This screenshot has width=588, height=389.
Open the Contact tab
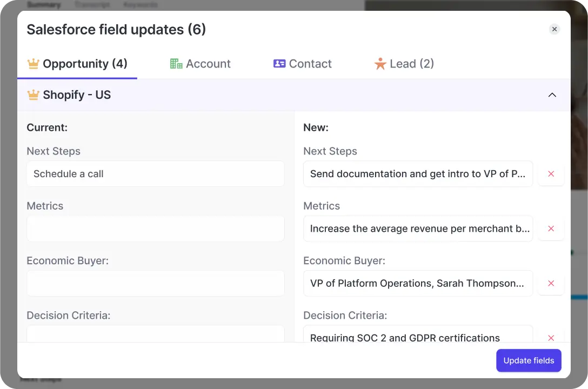click(x=302, y=64)
